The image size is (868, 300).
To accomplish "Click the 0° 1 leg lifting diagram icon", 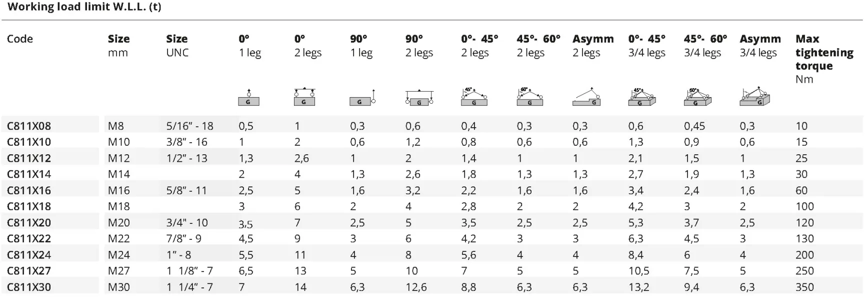I will click(248, 97).
